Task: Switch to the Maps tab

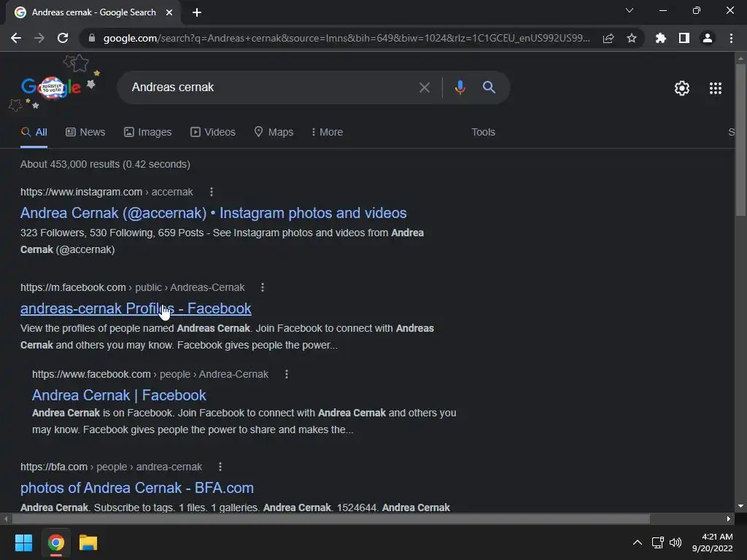Action: [x=274, y=133]
